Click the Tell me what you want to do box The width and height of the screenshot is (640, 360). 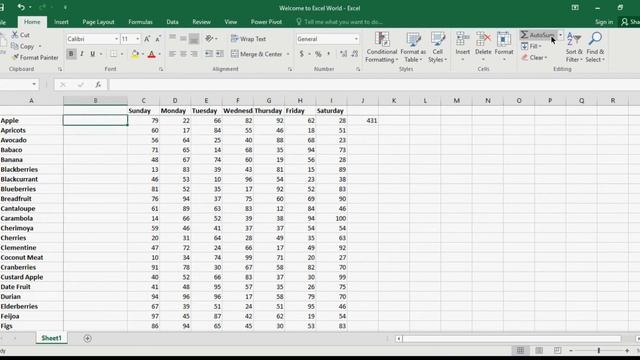coord(339,22)
